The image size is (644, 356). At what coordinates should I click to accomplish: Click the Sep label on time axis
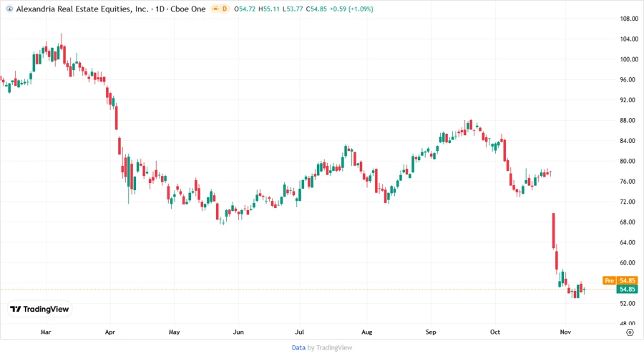(431, 332)
